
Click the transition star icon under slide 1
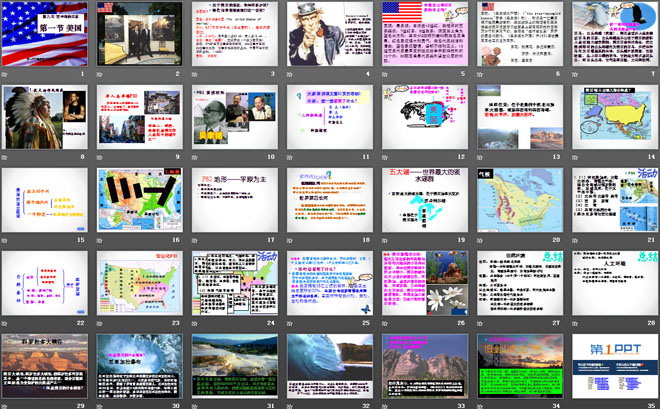7,74
